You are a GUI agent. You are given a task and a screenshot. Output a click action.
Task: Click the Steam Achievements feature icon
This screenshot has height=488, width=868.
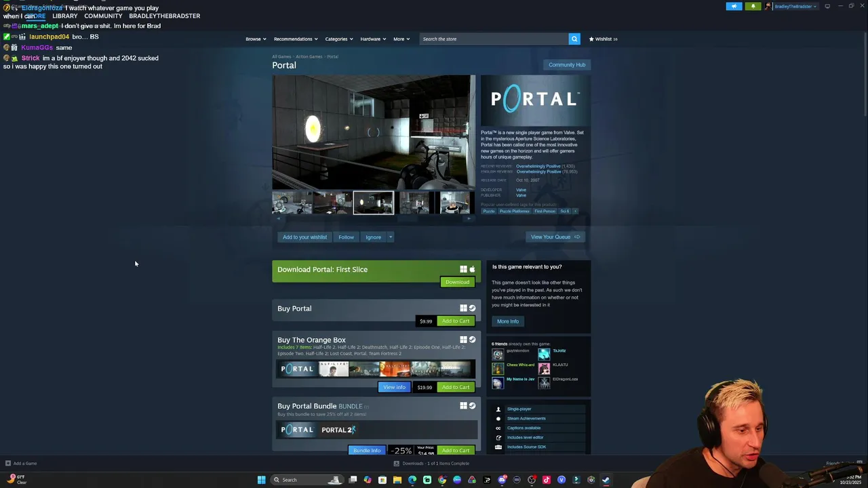pyautogui.click(x=498, y=418)
